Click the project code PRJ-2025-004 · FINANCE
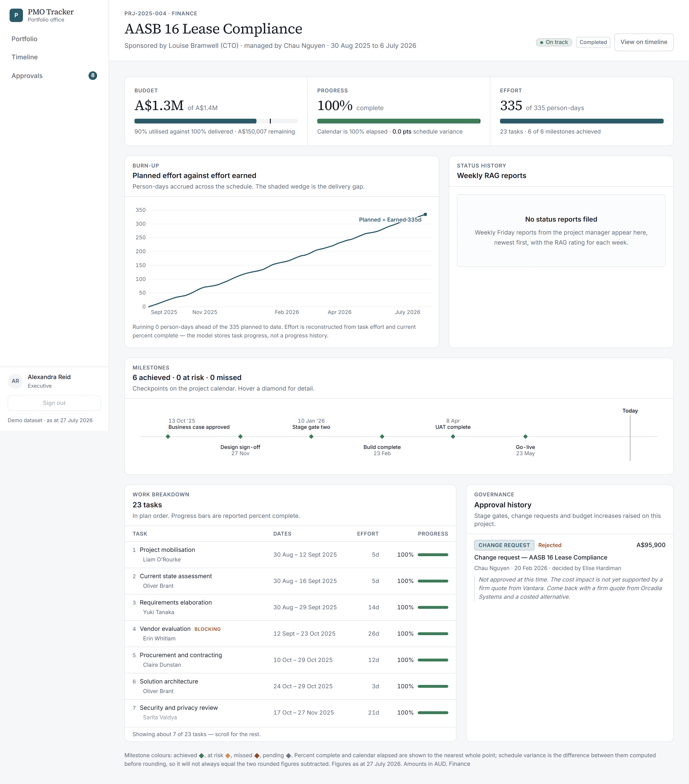The height and width of the screenshot is (784, 689). 161,13
